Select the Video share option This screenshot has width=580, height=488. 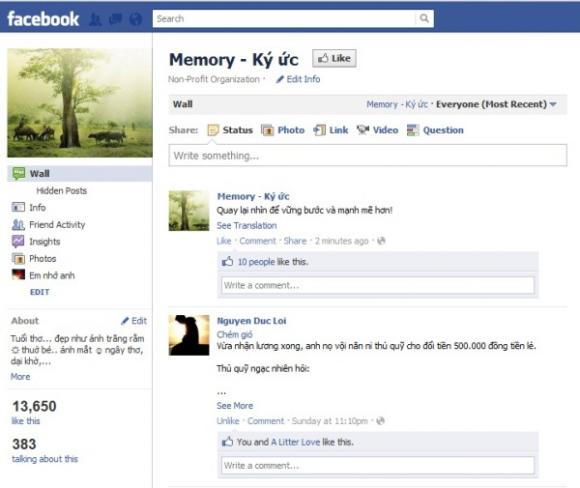point(377,130)
